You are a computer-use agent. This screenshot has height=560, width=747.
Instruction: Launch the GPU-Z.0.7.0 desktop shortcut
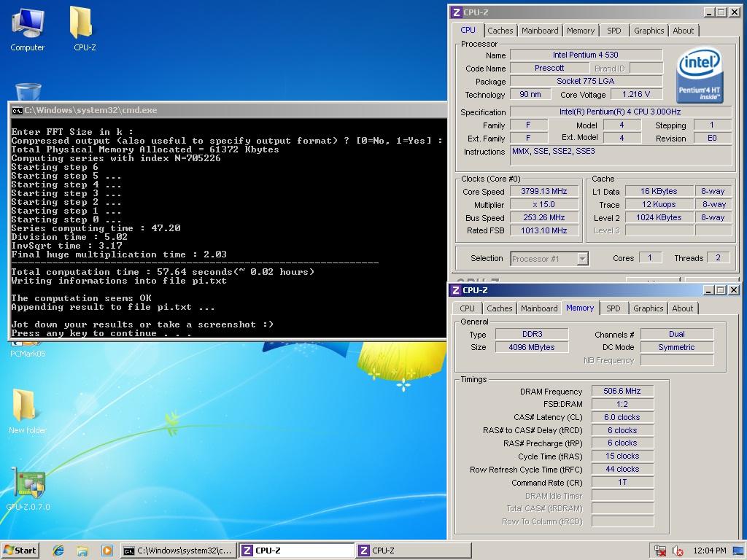click(x=28, y=489)
